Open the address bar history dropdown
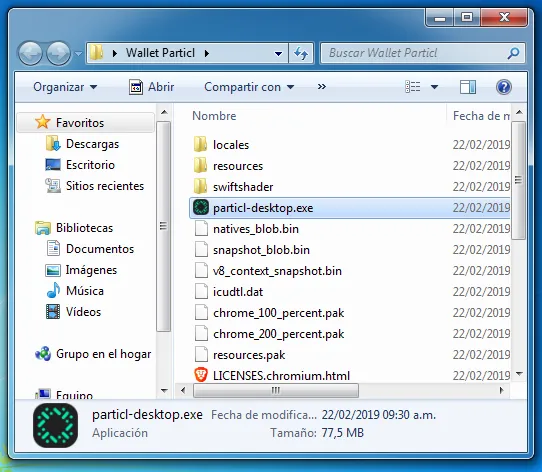This screenshot has width=542, height=472. coord(278,54)
